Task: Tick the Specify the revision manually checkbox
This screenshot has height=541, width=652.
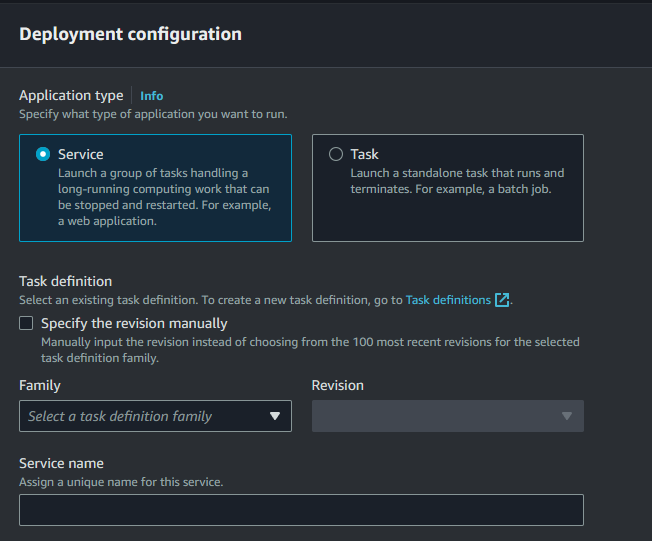Action: pyautogui.click(x=26, y=323)
